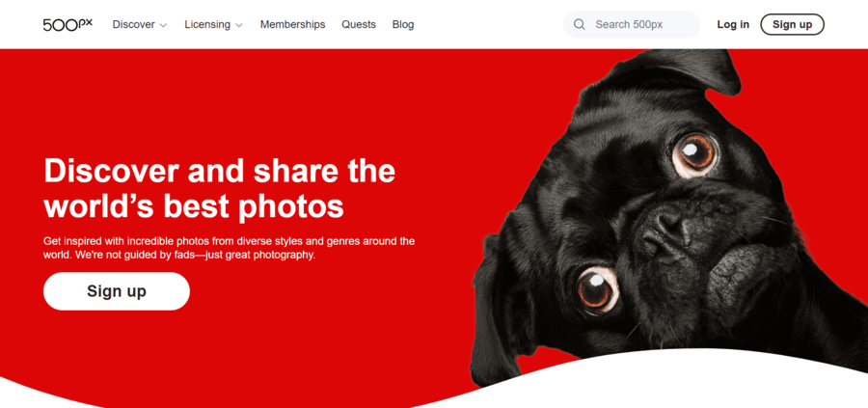Viewport: 868px width, 408px height.
Task: Click the outlined Sign up button in header
Action: 792,24
